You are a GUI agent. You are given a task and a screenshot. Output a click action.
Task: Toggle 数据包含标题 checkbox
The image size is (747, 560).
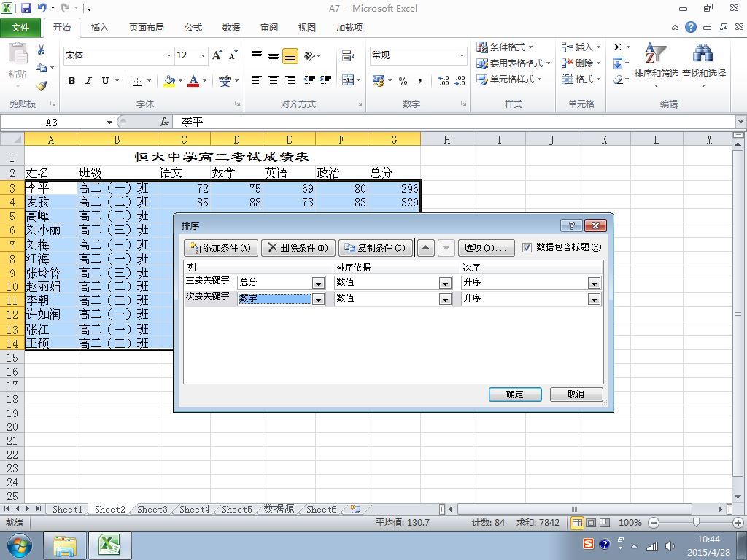[x=527, y=247]
